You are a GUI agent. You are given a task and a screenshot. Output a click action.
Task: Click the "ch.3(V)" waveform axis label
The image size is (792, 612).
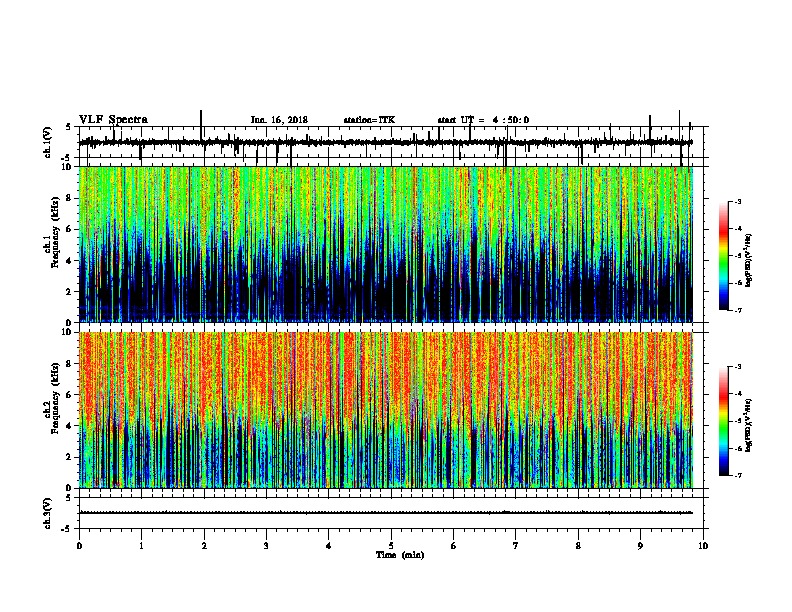[48, 513]
